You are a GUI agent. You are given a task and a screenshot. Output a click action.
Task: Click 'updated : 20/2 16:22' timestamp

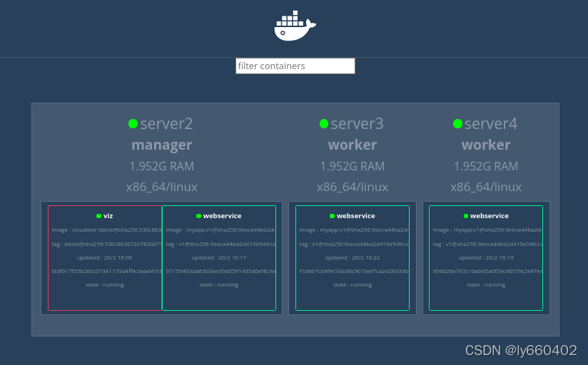pyautogui.click(x=353, y=258)
